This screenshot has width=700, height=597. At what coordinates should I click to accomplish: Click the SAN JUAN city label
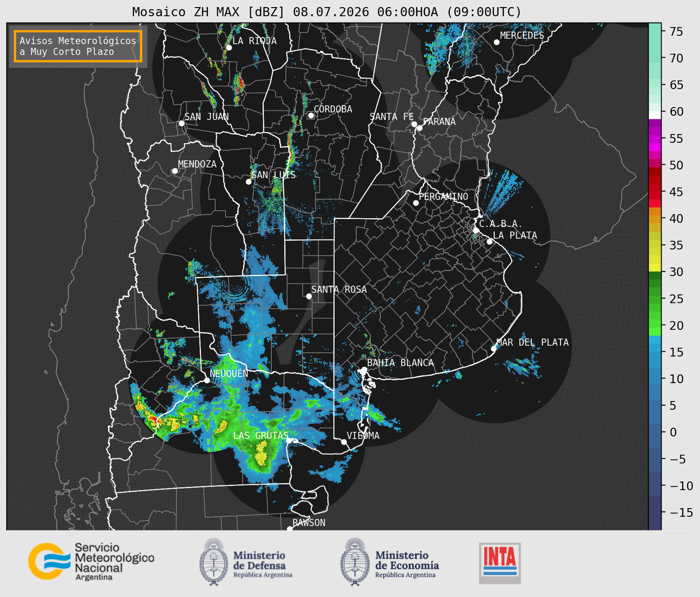pos(207,117)
